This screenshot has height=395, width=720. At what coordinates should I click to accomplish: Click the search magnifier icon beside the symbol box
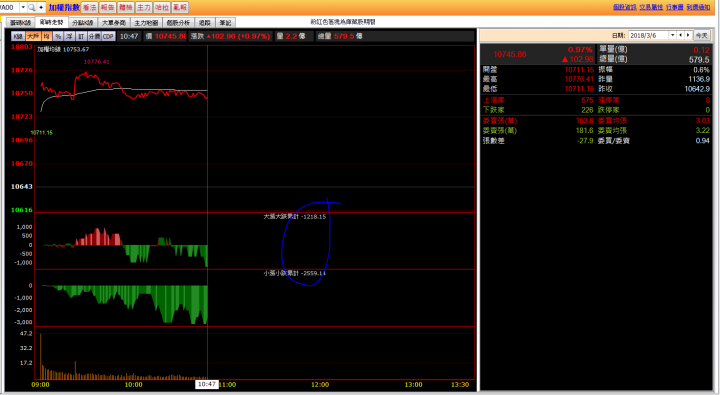[32, 7]
